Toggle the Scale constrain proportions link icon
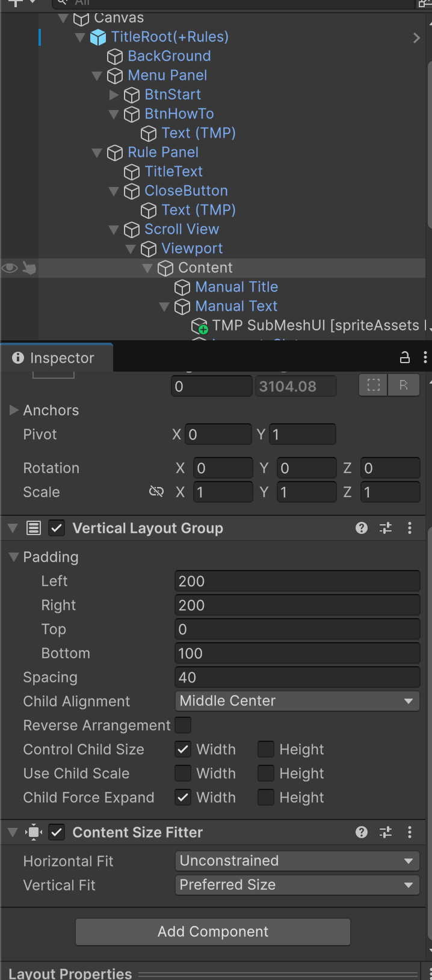The width and height of the screenshot is (432, 980). click(x=156, y=492)
